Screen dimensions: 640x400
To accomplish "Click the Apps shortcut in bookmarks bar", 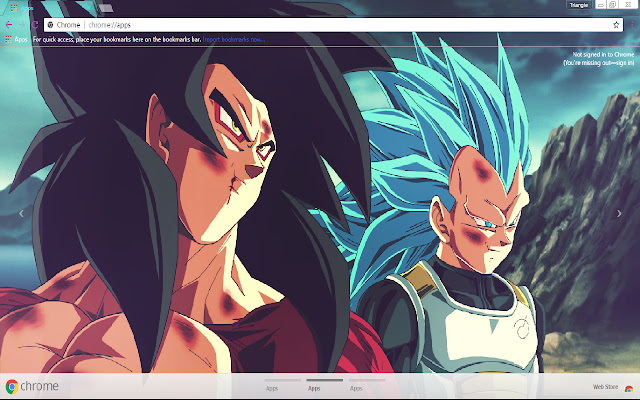I will pos(16,40).
